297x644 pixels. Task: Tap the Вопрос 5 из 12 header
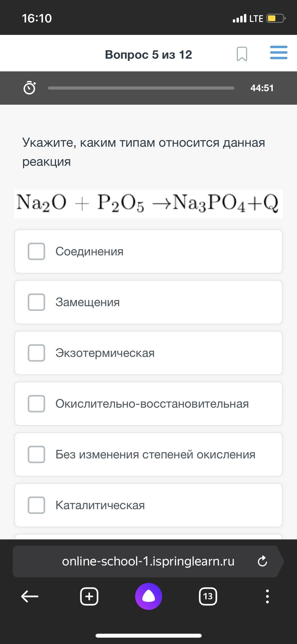click(x=148, y=55)
